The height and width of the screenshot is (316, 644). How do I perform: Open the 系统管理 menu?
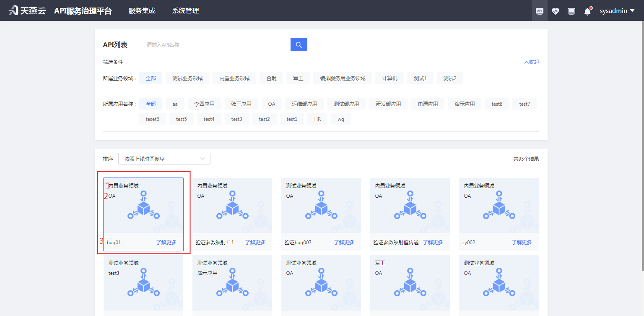click(185, 10)
